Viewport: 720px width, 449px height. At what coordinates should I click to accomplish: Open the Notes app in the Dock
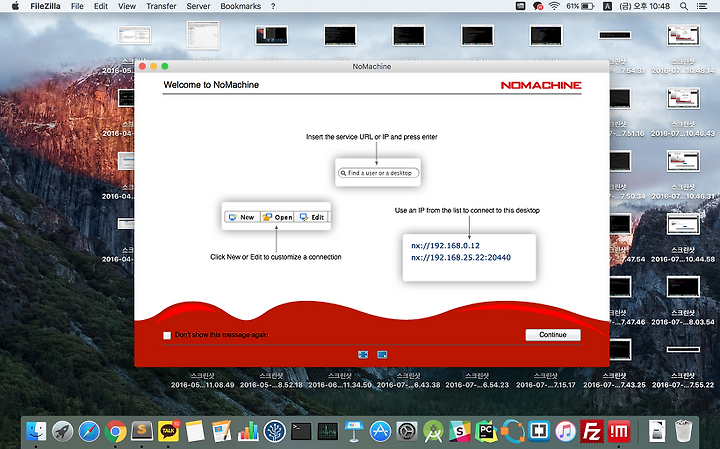(195, 432)
